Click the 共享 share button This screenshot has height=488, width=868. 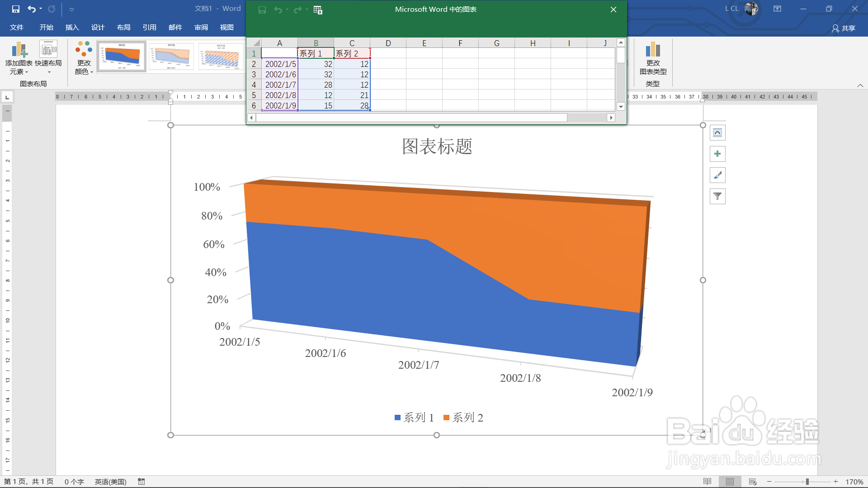[x=844, y=28]
